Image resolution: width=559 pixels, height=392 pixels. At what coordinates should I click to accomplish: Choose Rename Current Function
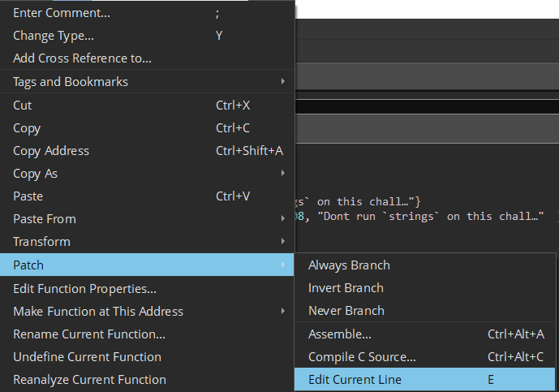(89, 334)
